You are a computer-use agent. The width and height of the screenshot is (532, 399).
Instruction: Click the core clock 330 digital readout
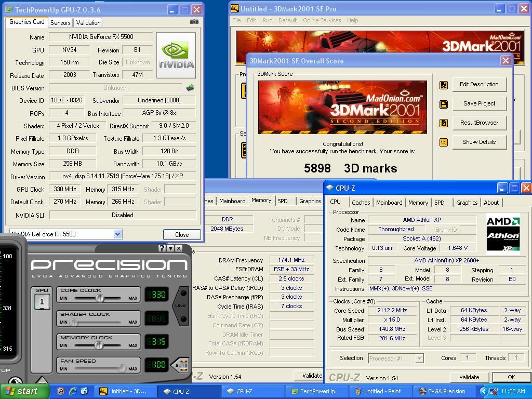[156, 295]
